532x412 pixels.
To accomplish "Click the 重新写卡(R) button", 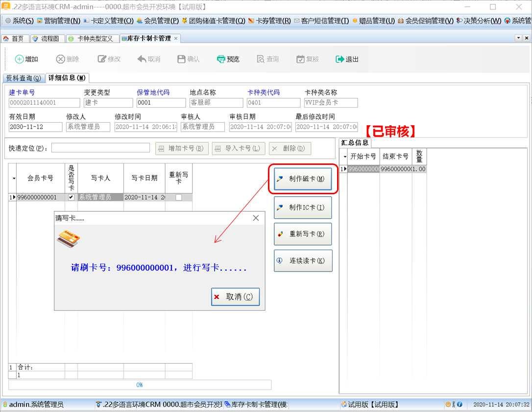I will pyautogui.click(x=303, y=234).
